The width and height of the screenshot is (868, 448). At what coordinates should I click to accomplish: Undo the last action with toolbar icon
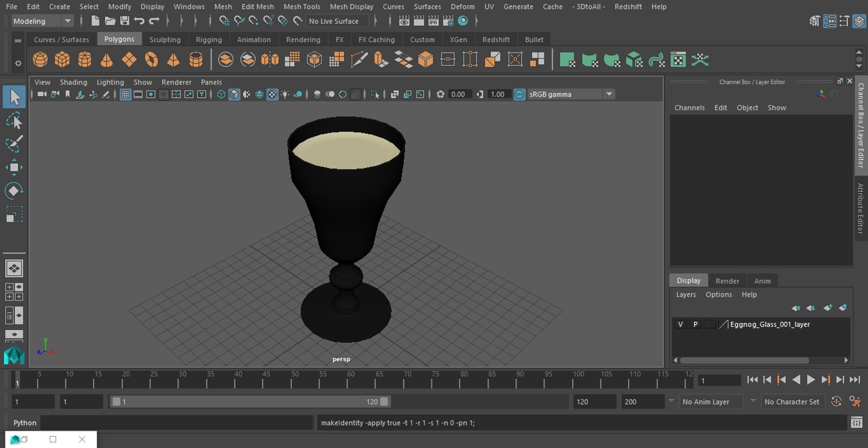(139, 21)
